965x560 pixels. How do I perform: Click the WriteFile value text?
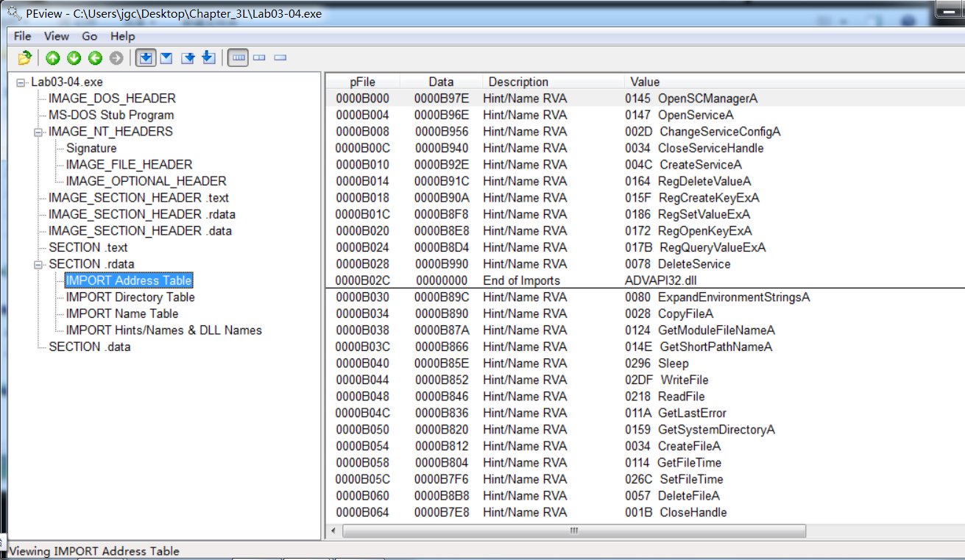point(685,380)
